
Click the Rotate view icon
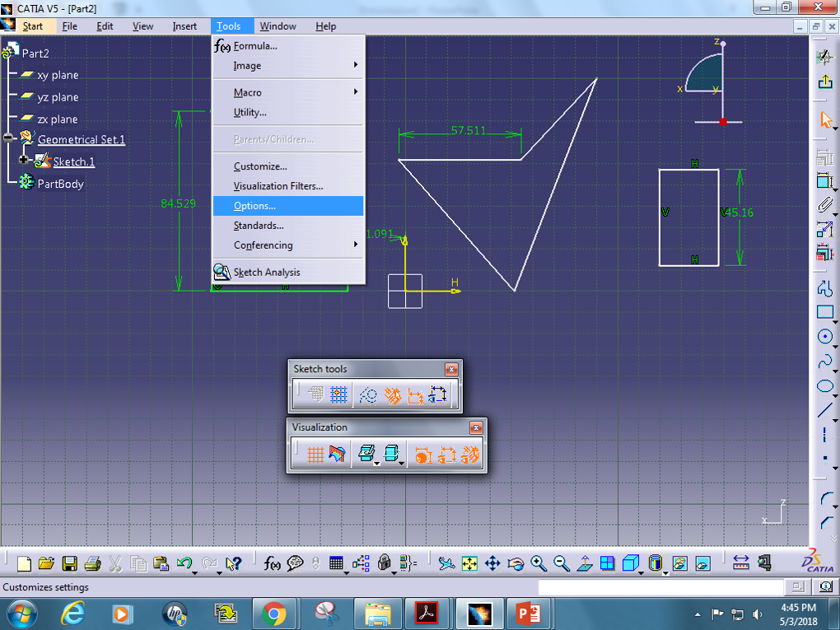(x=516, y=563)
